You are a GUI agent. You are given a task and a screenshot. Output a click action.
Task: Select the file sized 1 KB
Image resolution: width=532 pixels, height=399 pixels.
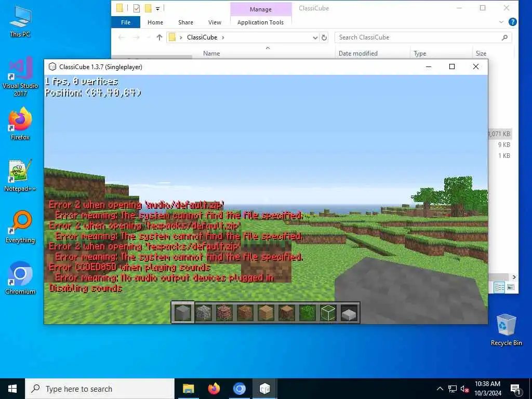504,156
